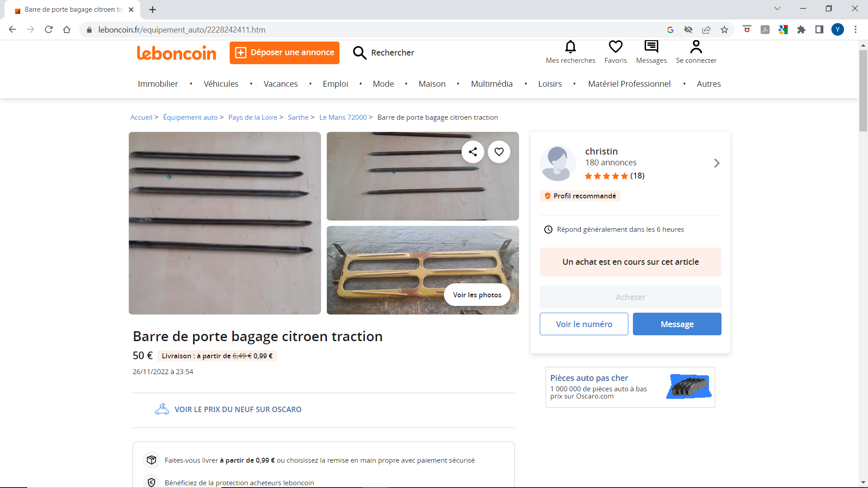Image resolution: width=868 pixels, height=488 pixels.
Task: Open the tab search dropdown arrow
Action: [777, 9]
